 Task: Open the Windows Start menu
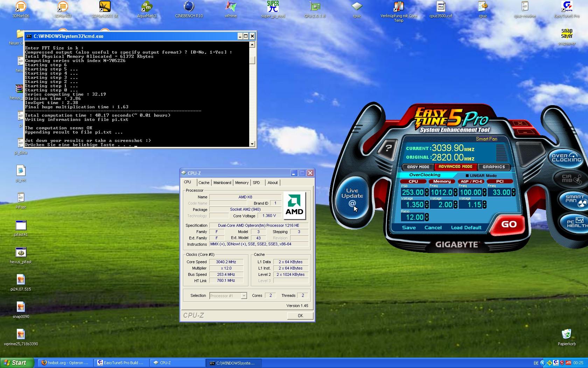point(17,363)
